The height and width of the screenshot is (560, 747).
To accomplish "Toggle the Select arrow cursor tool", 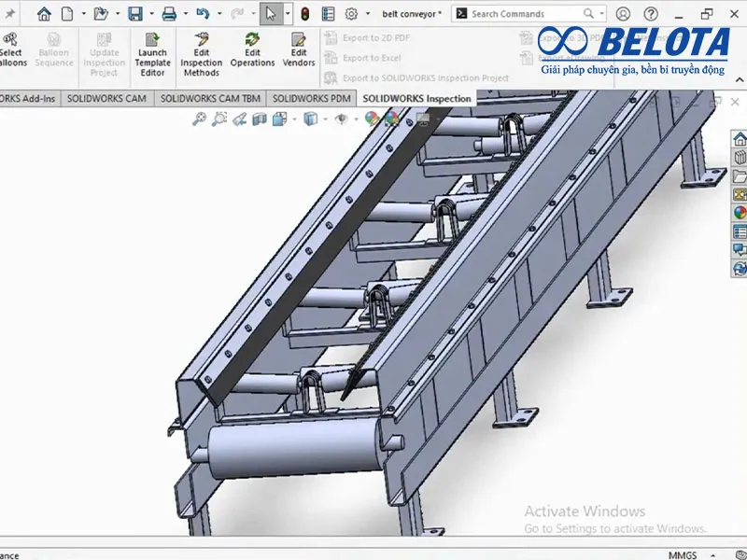I will point(270,14).
